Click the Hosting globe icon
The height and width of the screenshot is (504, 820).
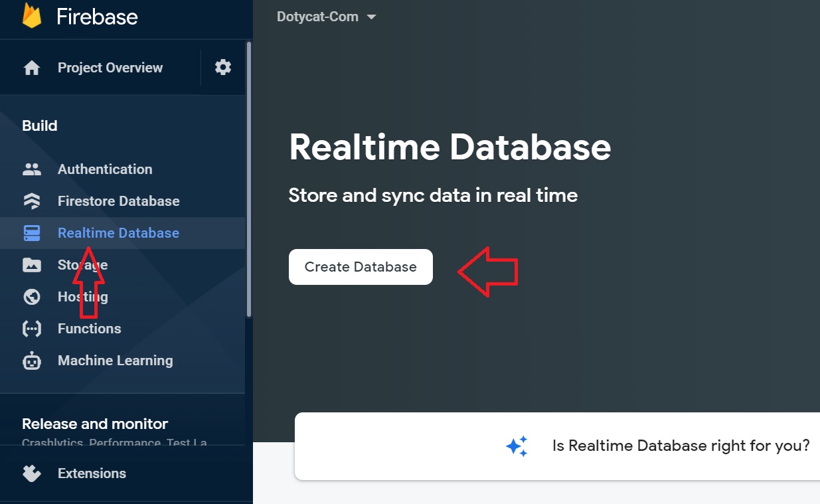[32, 297]
